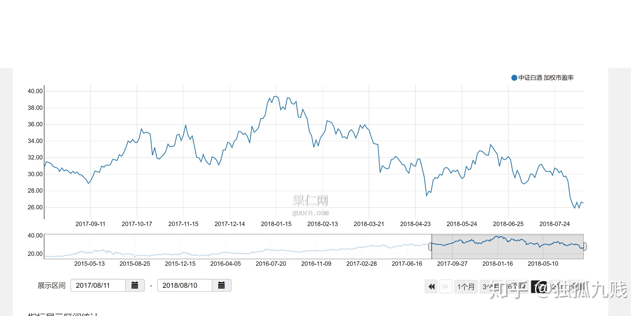
Task: Select the 3个月 time range
Action: pyautogui.click(x=491, y=286)
